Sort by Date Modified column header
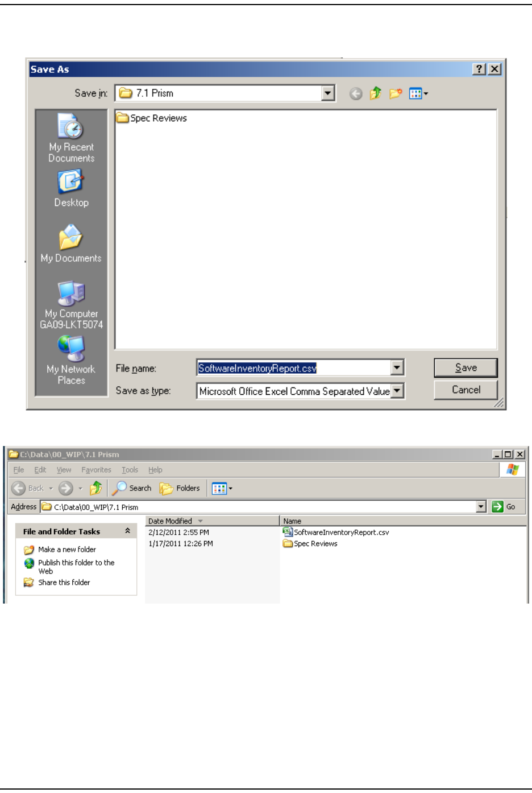Viewport: 532px width, 793px height. (212, 521)
